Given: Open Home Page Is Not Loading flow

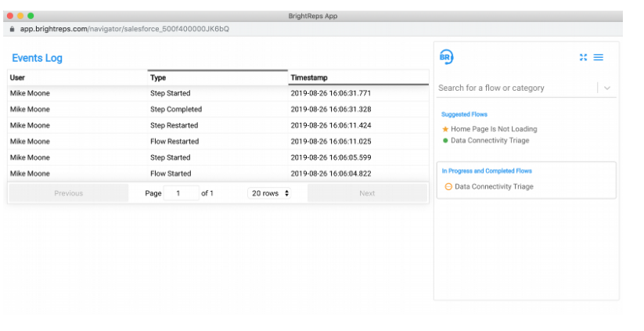Looking at the screenshot, I should [494, 129].
